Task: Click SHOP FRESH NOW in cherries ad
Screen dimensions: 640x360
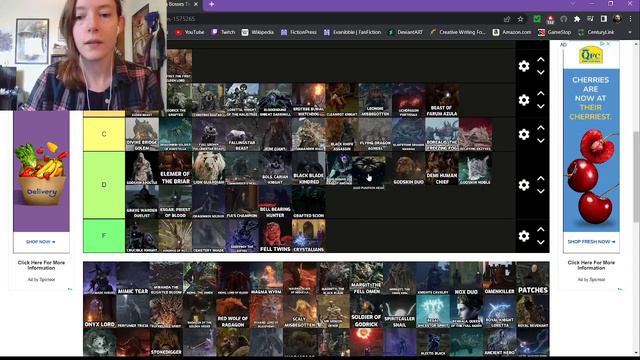Action: coord(591,242)
